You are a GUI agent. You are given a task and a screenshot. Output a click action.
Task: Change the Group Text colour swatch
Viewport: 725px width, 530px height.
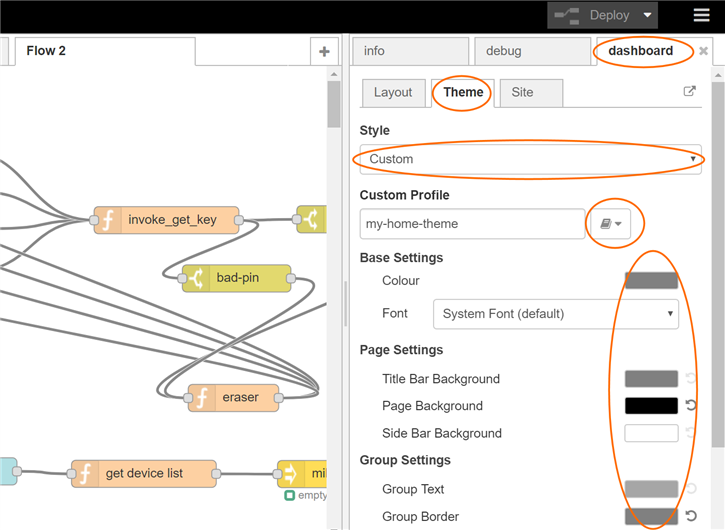click(651, 489)
